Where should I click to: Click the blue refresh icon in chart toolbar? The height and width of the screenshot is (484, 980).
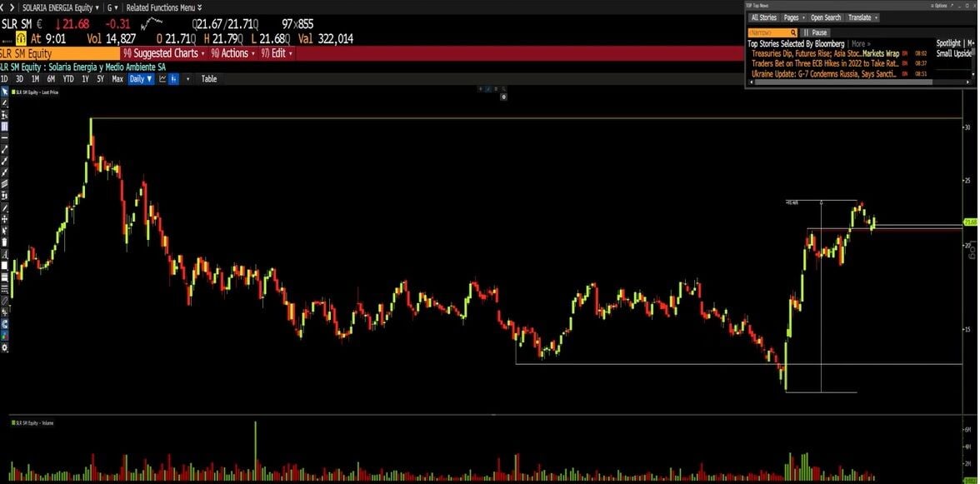(5, 323)
